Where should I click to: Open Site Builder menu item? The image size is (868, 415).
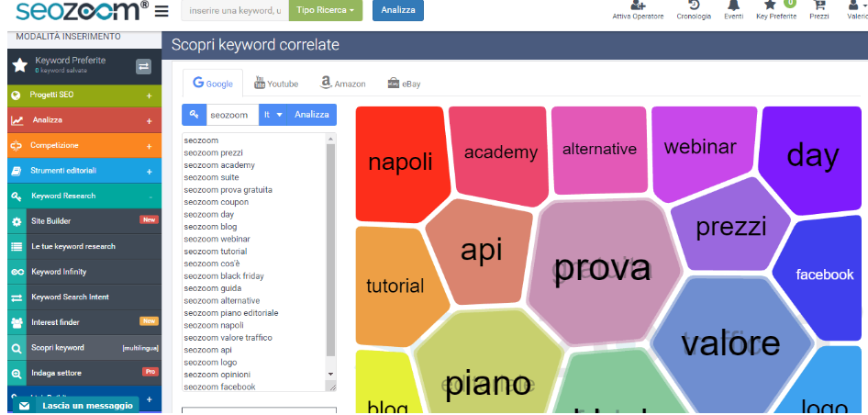84,221
